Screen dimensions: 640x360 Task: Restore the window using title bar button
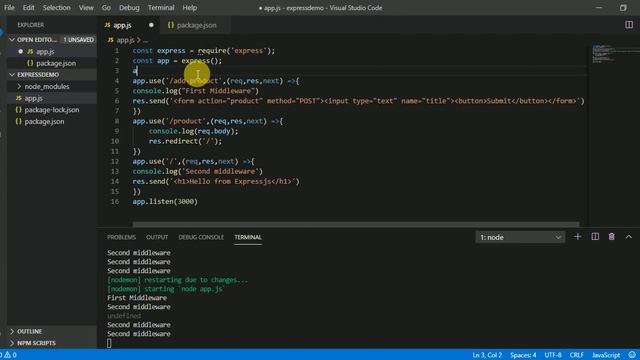coord(623,7)
